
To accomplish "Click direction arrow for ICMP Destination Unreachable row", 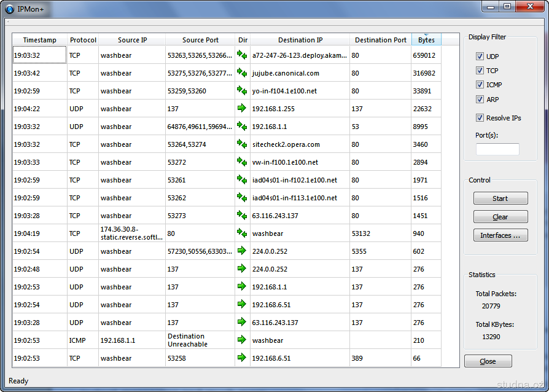I will pos(242,340).
